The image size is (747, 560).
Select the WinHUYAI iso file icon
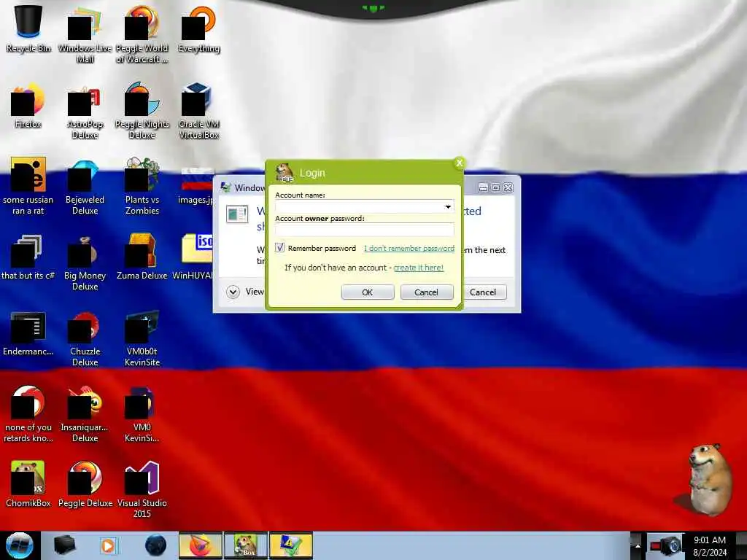[193, 257]
